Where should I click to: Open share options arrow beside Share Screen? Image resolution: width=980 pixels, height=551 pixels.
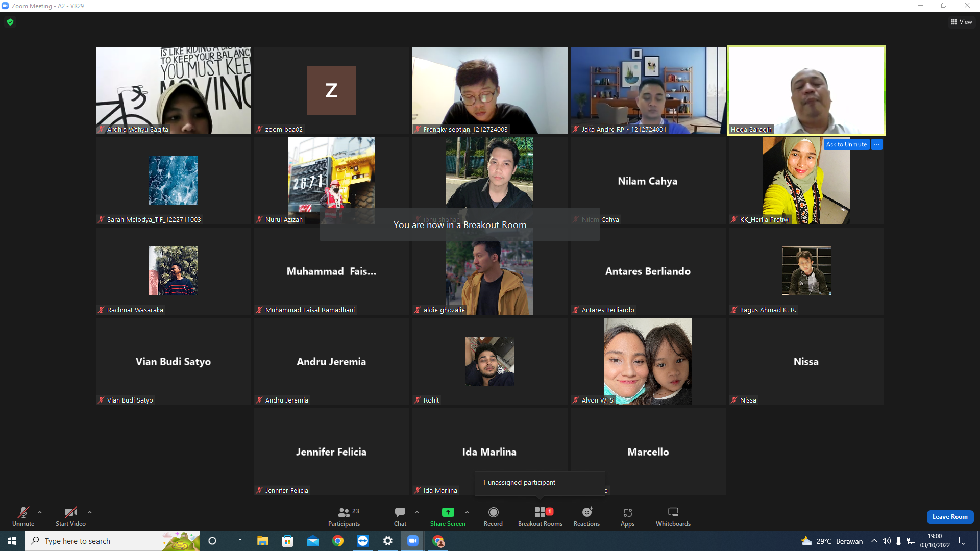467,512
